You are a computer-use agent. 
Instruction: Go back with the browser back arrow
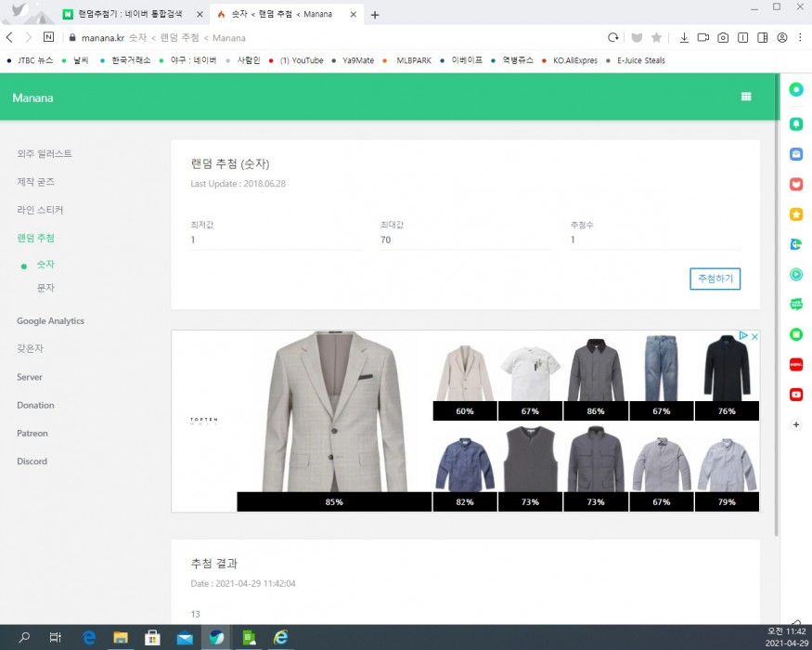coord(9,37)
